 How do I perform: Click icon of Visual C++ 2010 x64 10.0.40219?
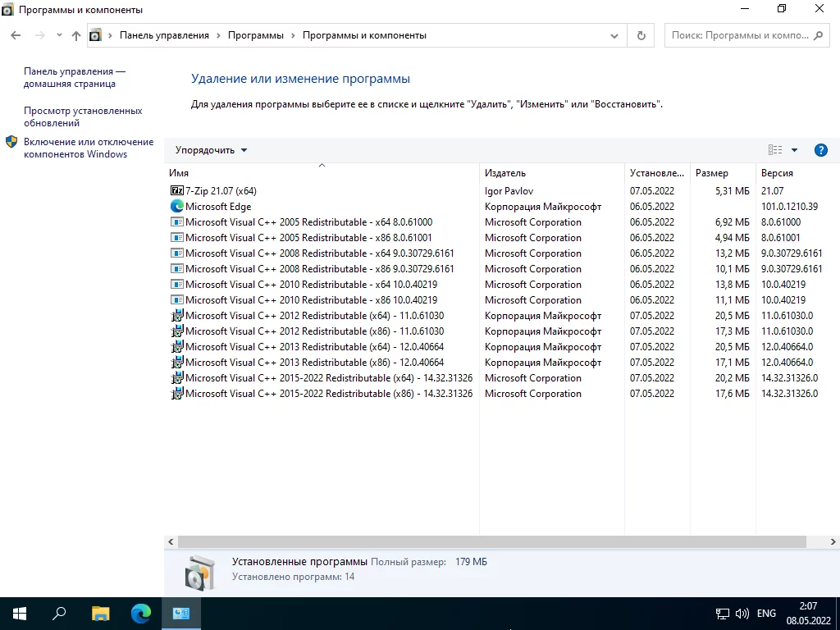pyautogui.click(x=177, y=284)
